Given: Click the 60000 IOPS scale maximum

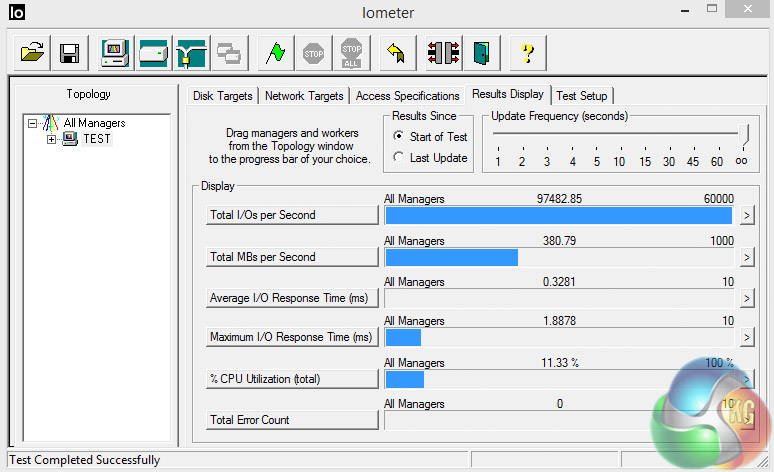Looking at the screenshot, I should (x=719, y=199).
